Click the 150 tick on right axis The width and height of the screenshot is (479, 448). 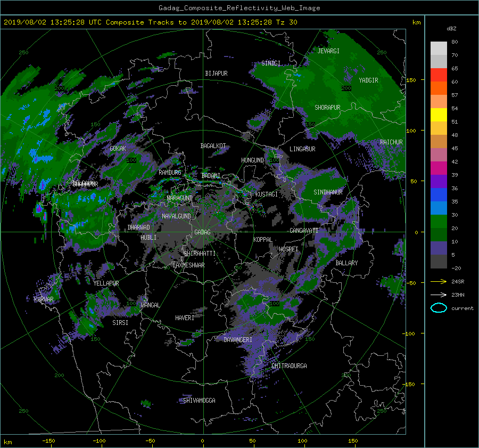coord(411,80)
